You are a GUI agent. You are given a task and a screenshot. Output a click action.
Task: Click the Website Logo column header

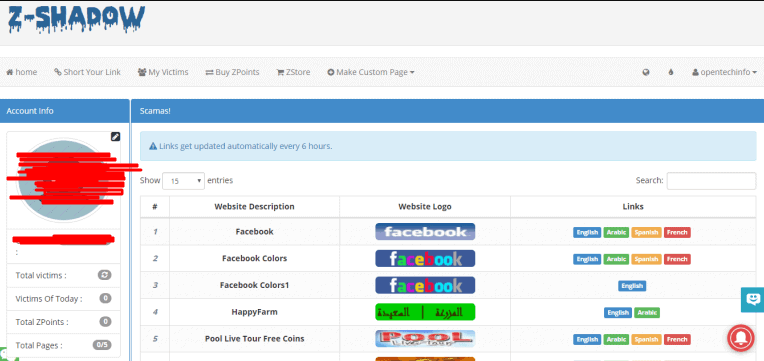tap(425, 207)
